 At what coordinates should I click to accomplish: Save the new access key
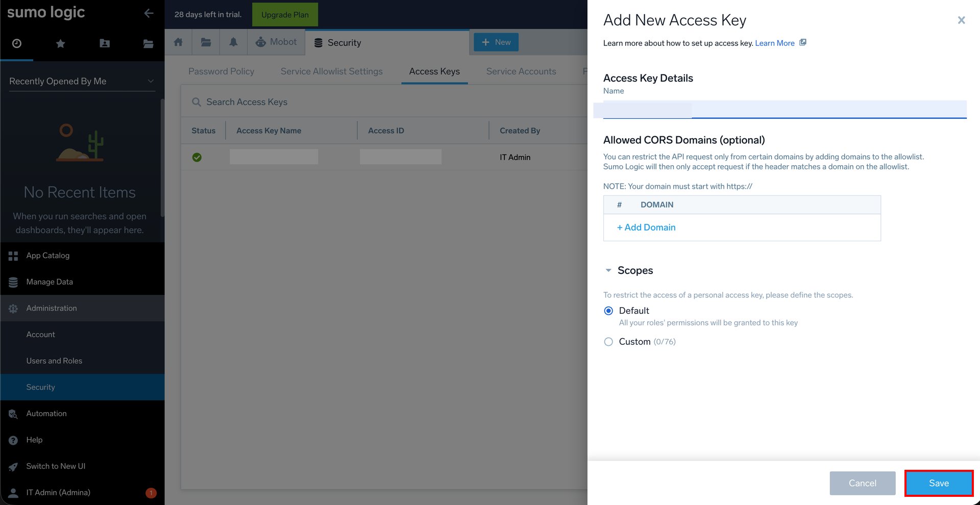click(x=939, y=483)
